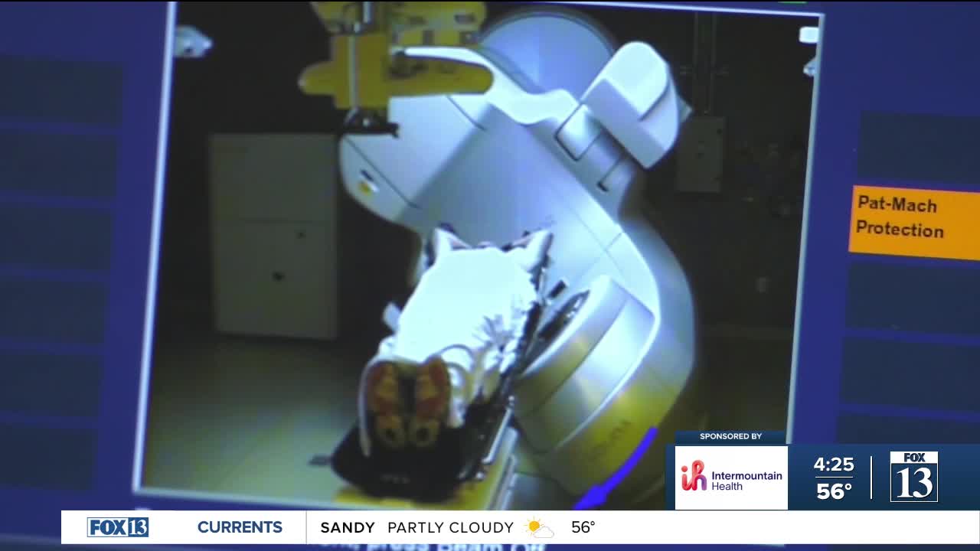Click the SPONSORED BY label
Screen dimensions: 980x551
coord(730,436)
